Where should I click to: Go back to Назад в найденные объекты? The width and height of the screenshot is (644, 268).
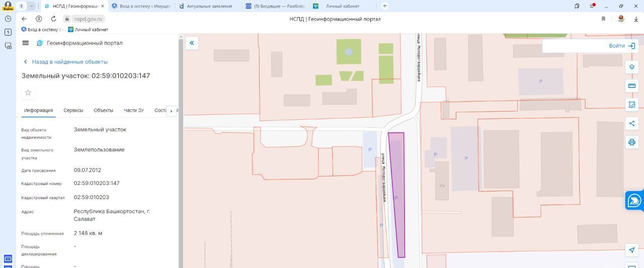tap(65, 62)
